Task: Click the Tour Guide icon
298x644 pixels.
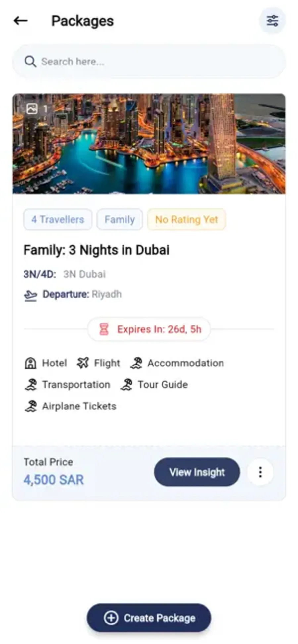Action: coord(126,384)
